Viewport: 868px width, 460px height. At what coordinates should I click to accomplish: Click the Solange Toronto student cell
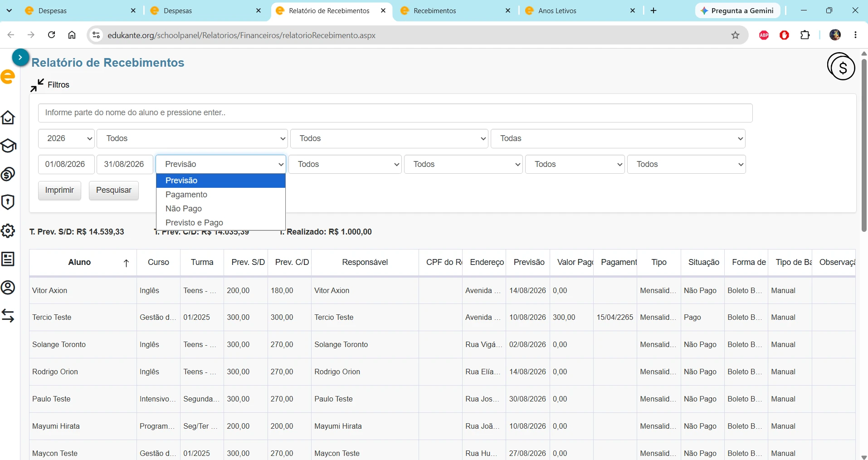pos(83,345)
